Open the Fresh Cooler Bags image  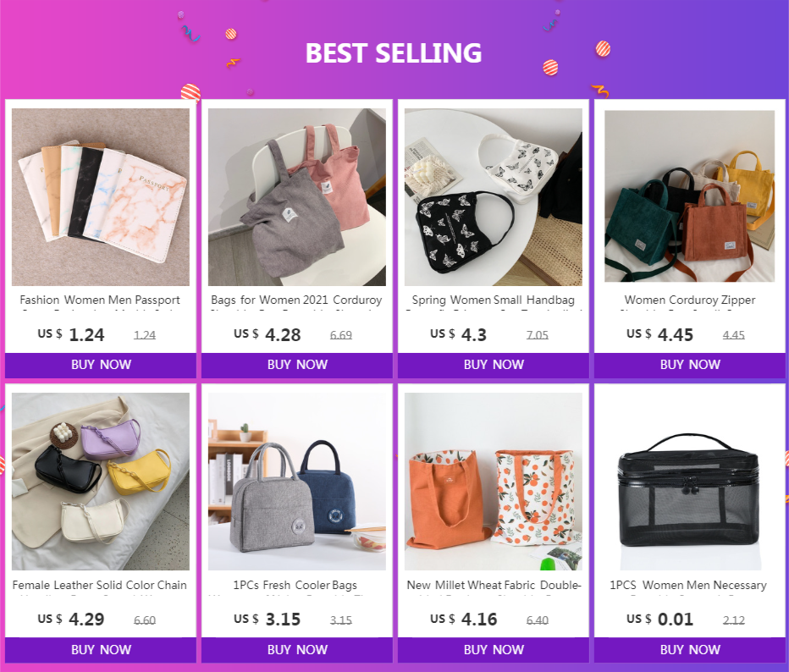pos(297,482)
